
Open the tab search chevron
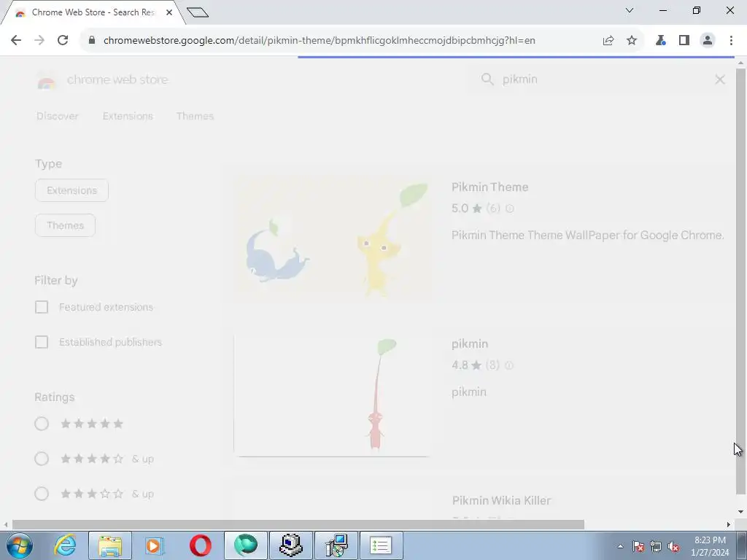pyautogui.click(x=630, y=10)
